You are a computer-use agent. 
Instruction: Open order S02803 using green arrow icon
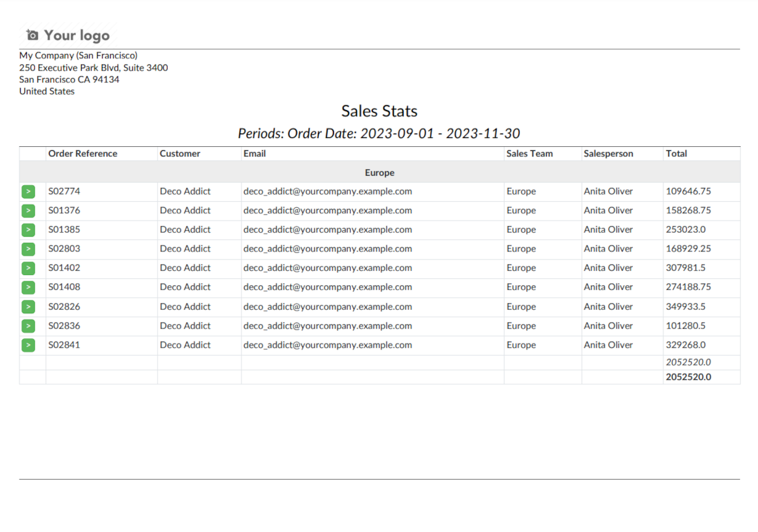[x=28, y=249]
